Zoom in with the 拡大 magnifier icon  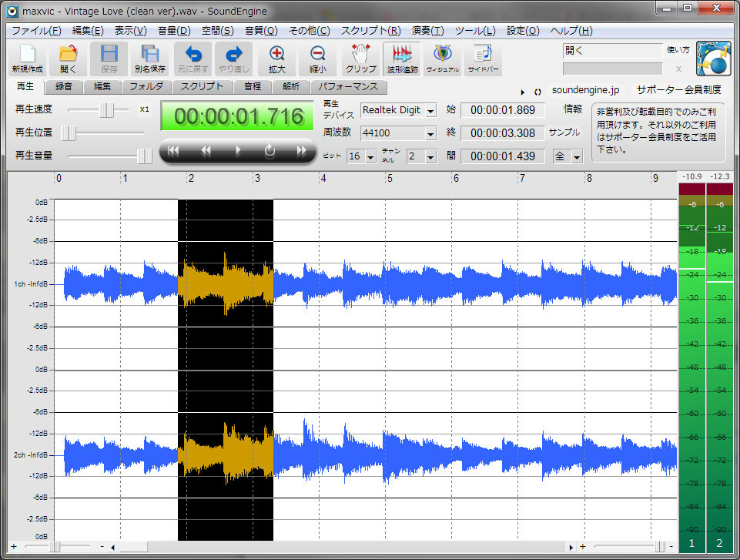[x=277, y=59]
